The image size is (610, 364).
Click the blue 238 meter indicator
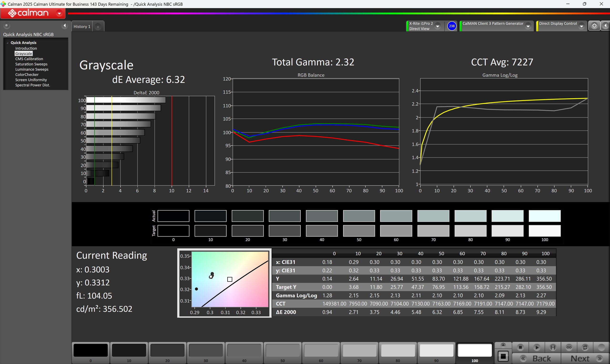(x=452, y=26)
